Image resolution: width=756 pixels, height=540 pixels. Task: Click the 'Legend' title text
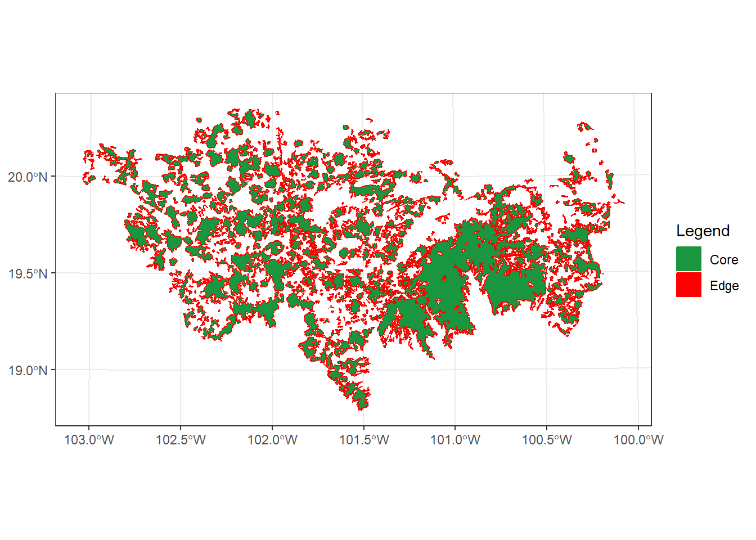pyautogui.click(x=703, y=231)
